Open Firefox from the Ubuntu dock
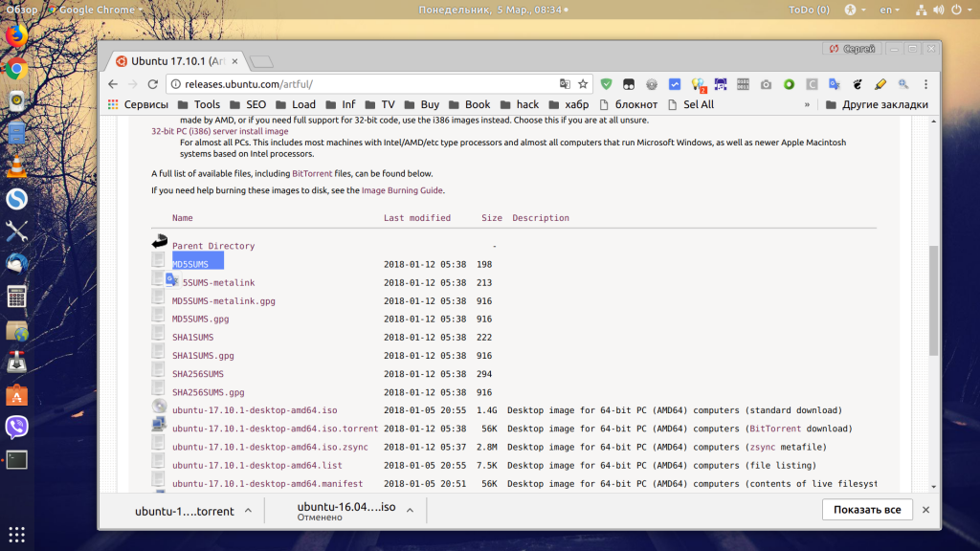 click(17, 36)
